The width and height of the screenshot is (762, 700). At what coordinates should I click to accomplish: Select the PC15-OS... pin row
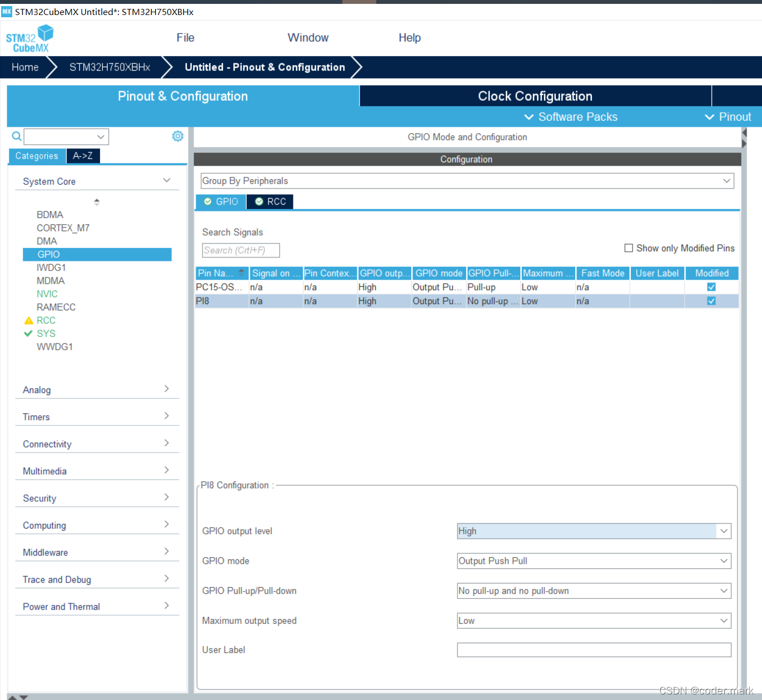click(x=467, y=287)
